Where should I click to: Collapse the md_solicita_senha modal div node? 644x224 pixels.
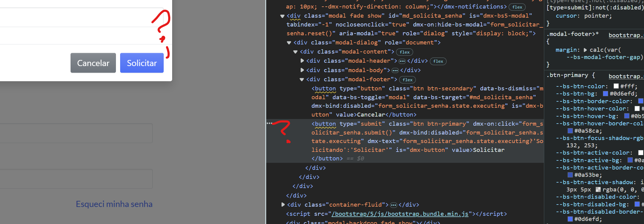(282, 16)
